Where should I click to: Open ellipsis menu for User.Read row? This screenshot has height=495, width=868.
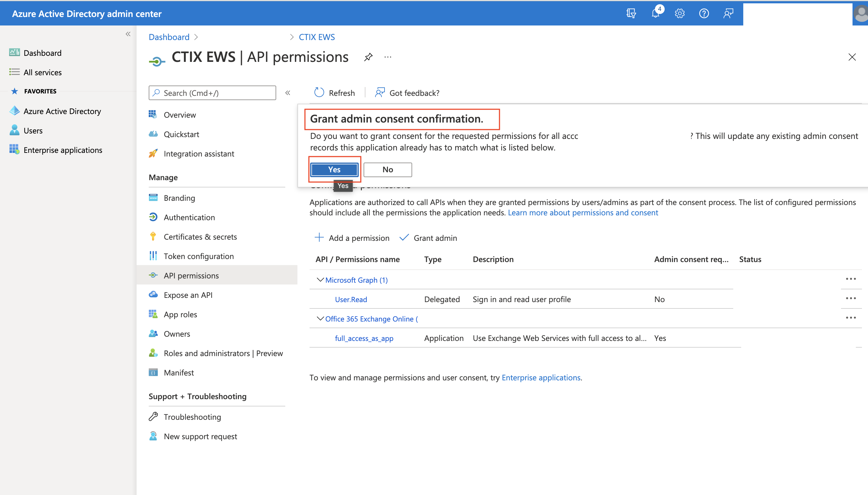(x=851, y=298)
